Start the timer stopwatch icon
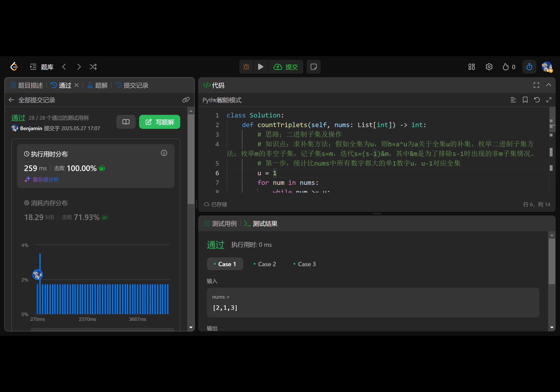The width and height of the screenshot is (560, 392). tap(529, 66)
